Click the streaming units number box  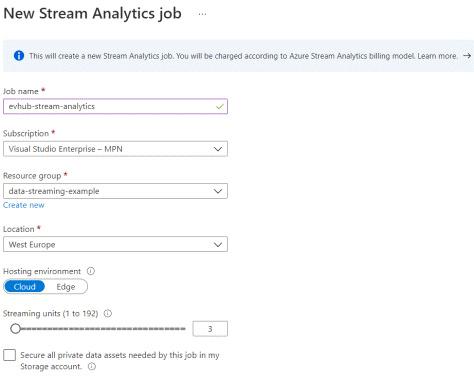210,329
